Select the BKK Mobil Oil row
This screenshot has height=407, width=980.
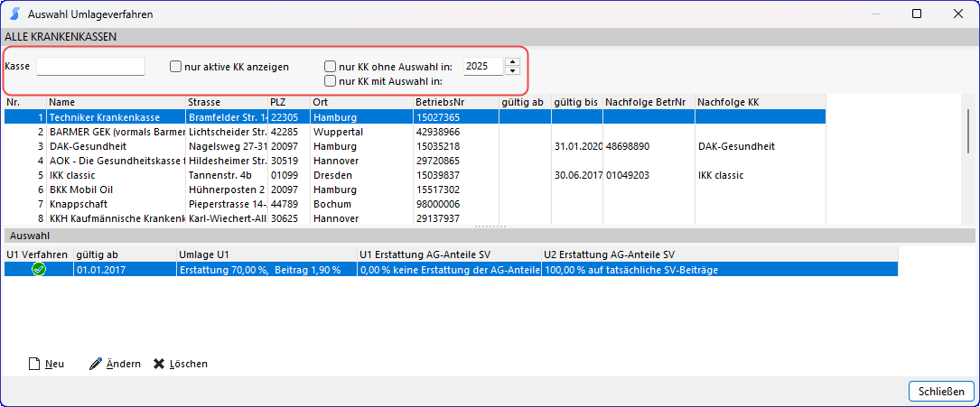click(x=415, y=190)
